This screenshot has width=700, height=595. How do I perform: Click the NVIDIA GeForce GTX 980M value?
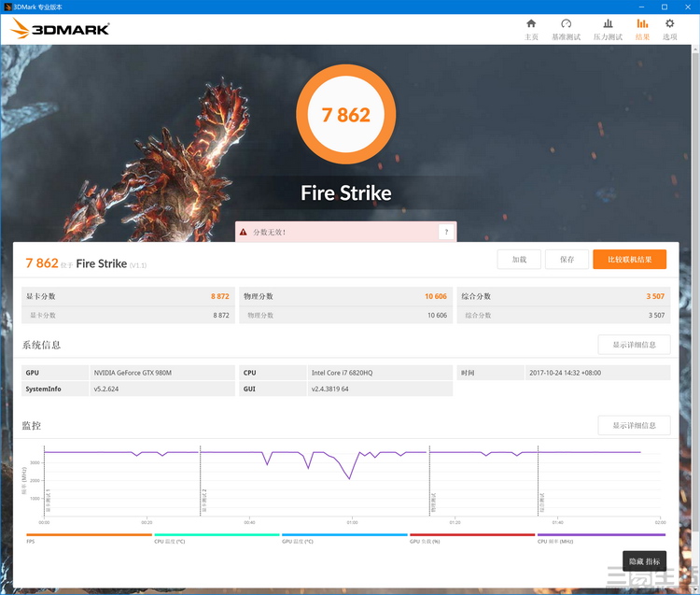click(x=133, y=373)
